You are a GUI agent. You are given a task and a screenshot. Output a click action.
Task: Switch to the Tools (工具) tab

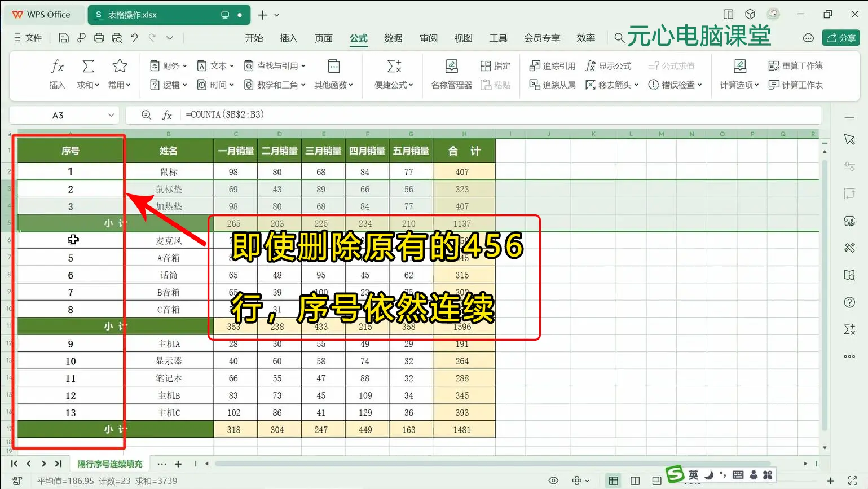[498, 38]
